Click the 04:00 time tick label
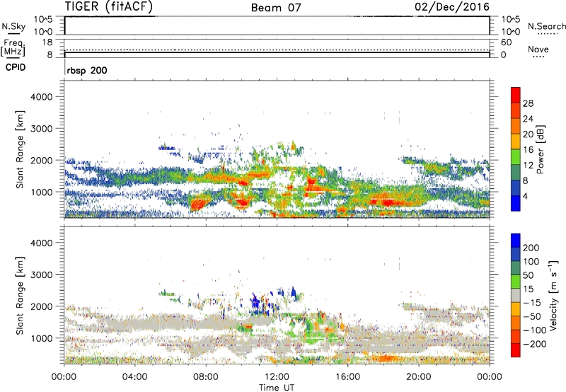This screenshot has width=566, height=392. coord(135,377)
